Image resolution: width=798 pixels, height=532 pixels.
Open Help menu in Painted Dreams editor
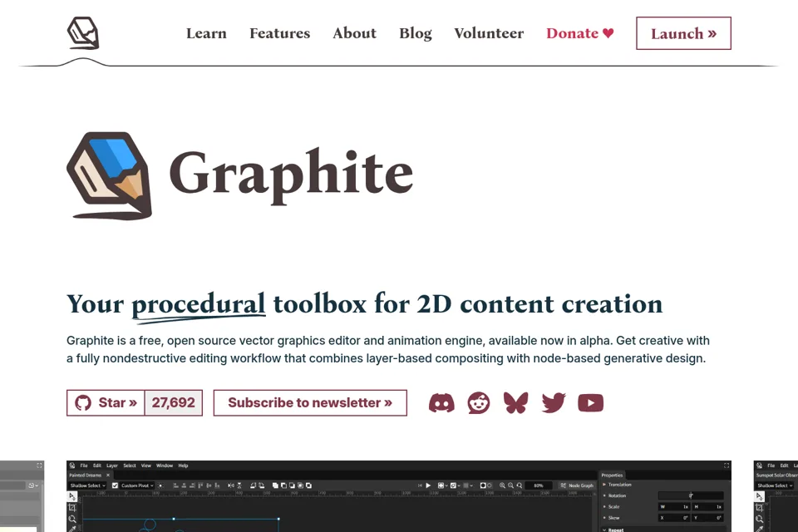click(183, 465)
